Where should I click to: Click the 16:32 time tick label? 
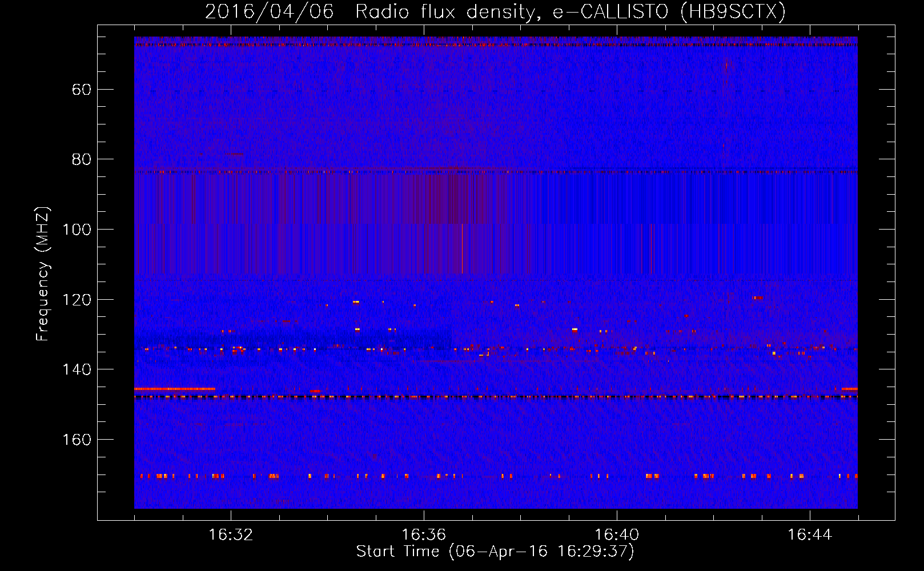click(231, 535)
